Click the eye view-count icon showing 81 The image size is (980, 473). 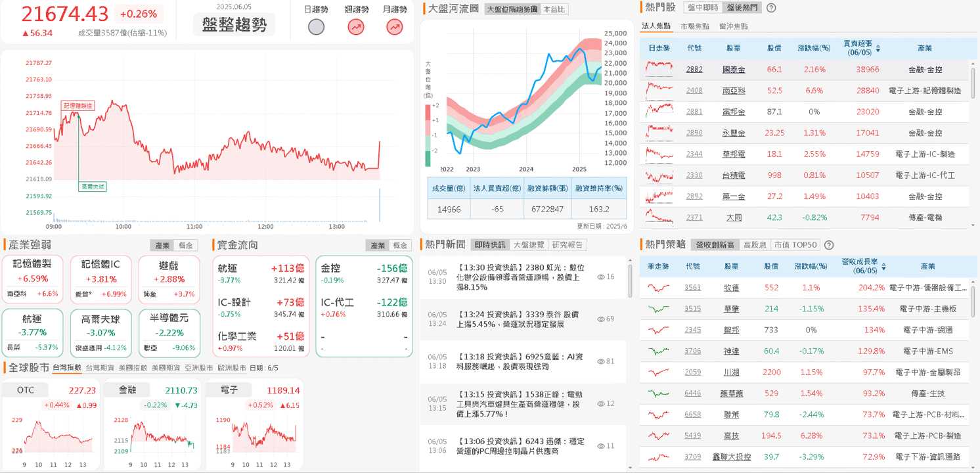pos(601,361)
